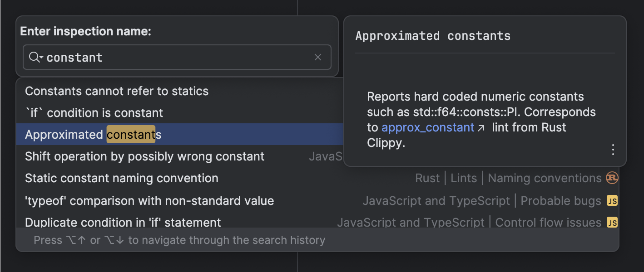Click JS icon next to Probable bugs
The width and height of the screenshot is (644, 272).
click(x=612, y=201)
